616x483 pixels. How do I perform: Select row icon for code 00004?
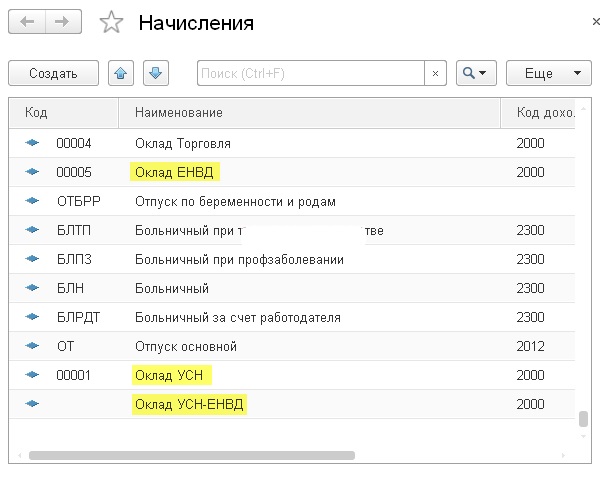[32, 143]
